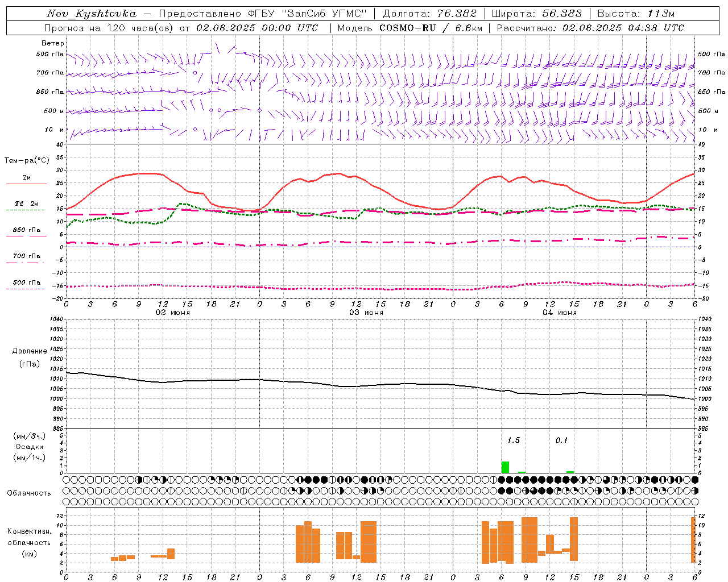Screen dimensions: 728x582
Task: Click the date label 02 июня
Action: point(173,313)
